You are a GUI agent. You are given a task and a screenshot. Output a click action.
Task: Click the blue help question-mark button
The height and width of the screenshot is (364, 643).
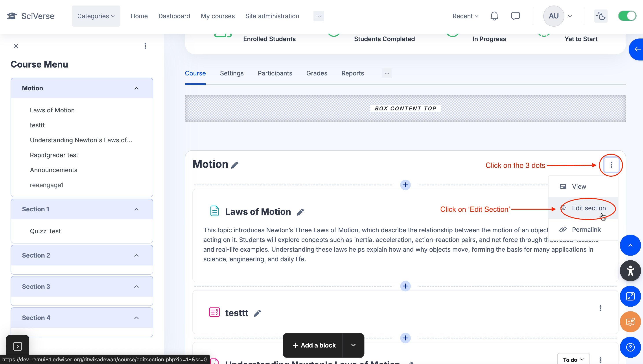point(630,347)
